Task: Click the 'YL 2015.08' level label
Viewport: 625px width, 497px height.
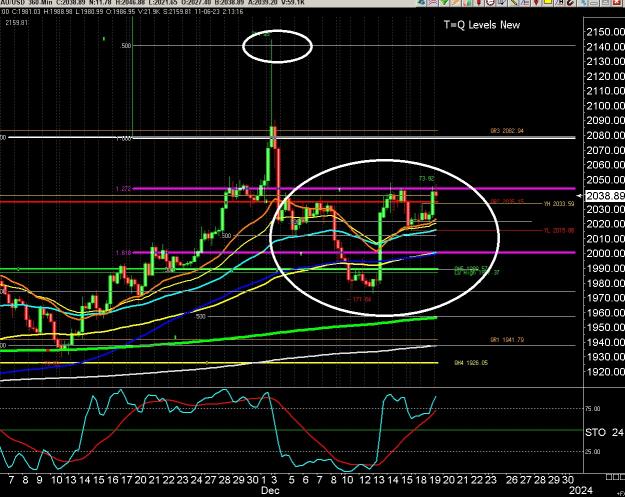Action: click(559, 230)
